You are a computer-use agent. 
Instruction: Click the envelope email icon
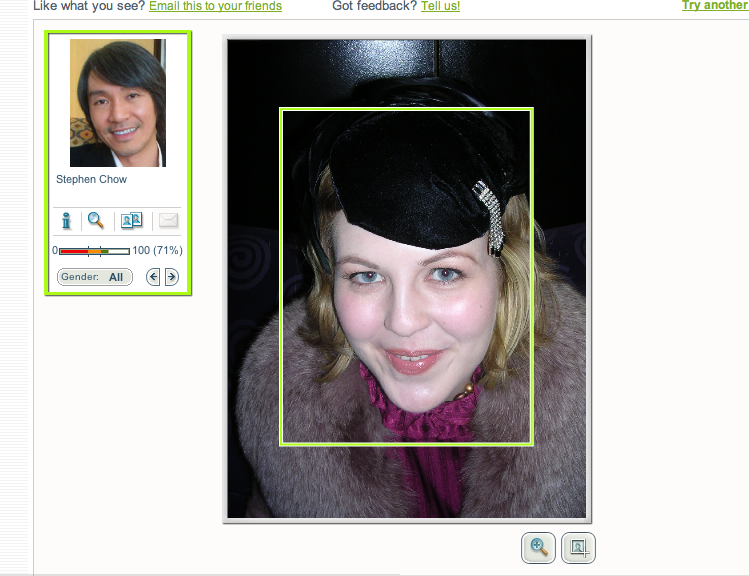tap(168, 221)
